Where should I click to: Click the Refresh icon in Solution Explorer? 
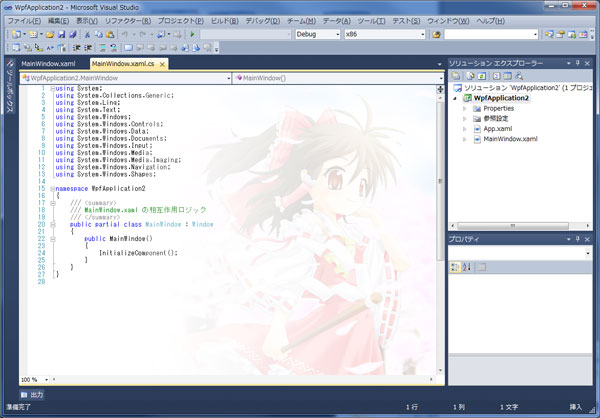click(x=482, y=76)
